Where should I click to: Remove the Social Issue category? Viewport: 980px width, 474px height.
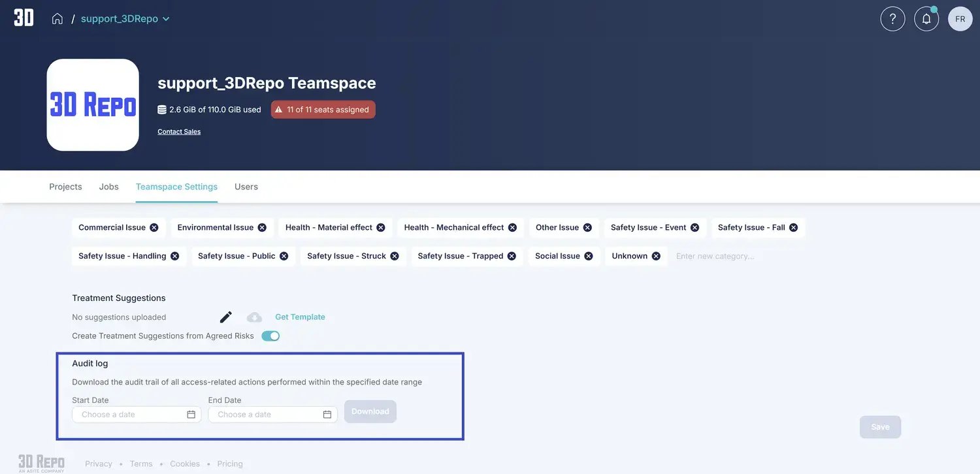(589, 256)
